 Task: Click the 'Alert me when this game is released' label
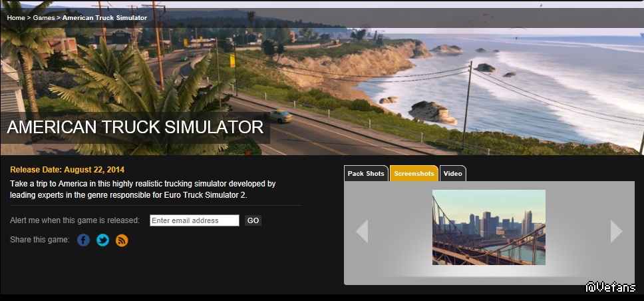75,220
